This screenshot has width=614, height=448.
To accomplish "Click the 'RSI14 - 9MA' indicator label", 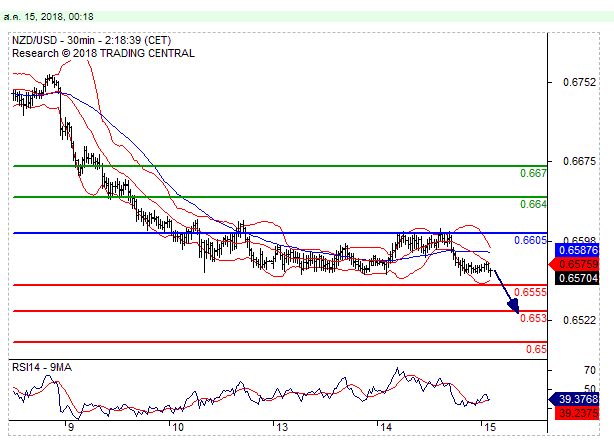I will (42, 367).
